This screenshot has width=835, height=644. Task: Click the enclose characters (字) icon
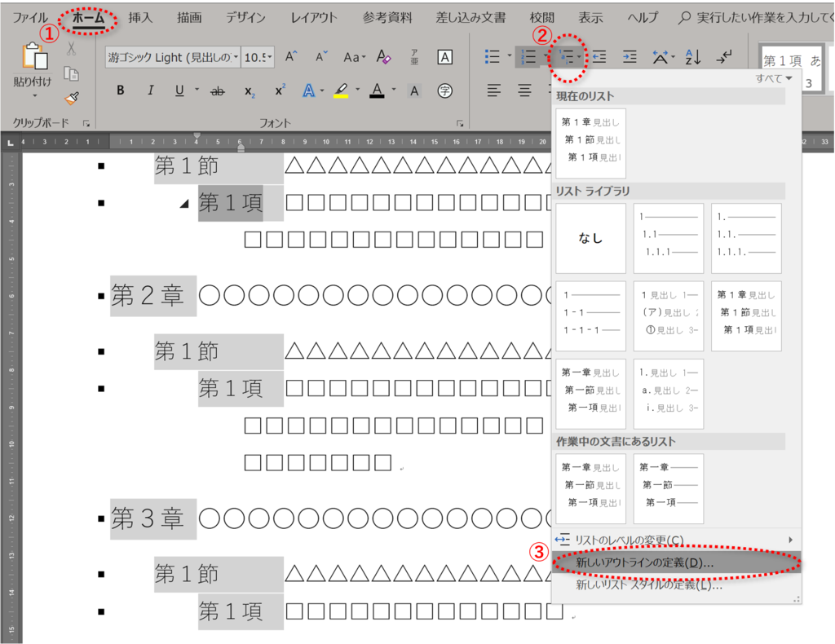pos(444,90)
